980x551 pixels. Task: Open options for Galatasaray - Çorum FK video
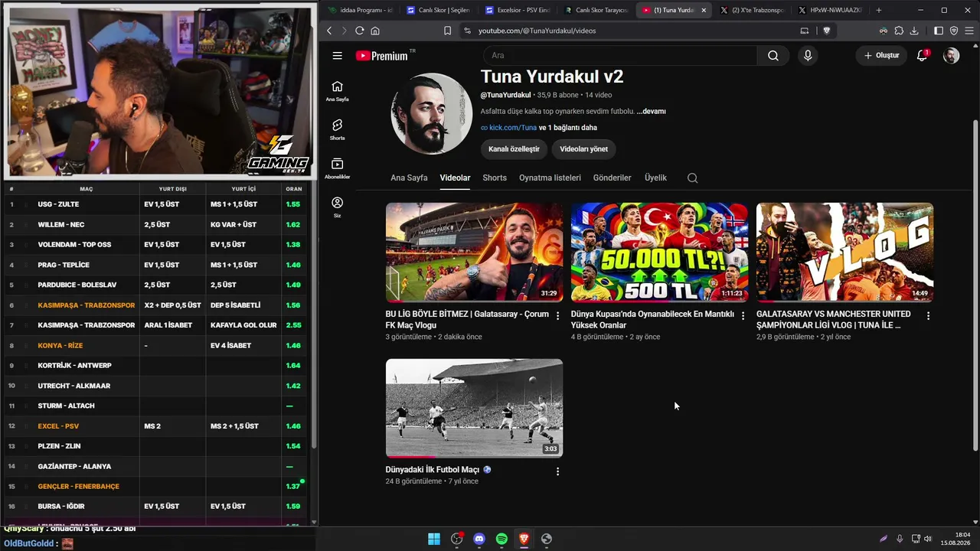pyautogui.click(x=557, y=315)
